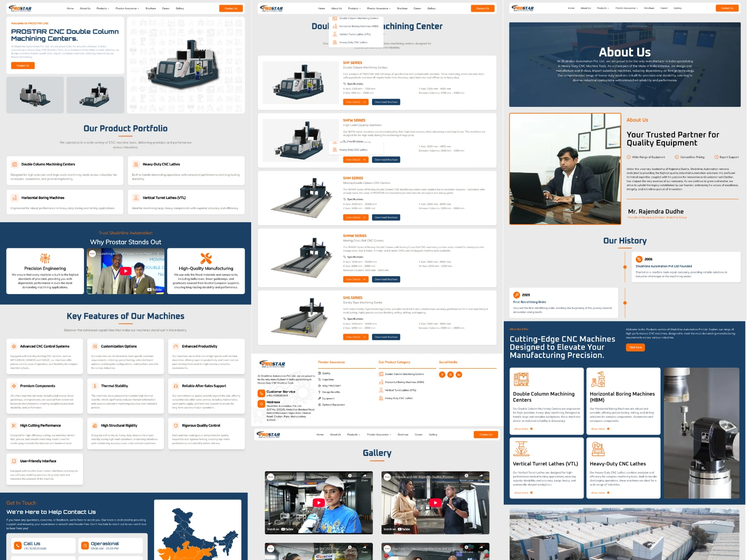Open Career in the About Us page header
The width and height of the screenshot is (747, 560).
point(664,8)
